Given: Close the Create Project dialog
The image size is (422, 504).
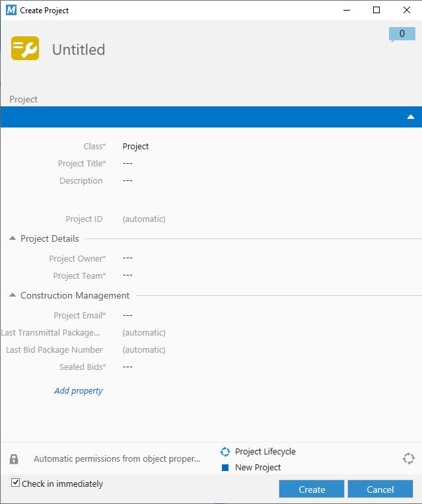Looking at the screenshot, I should pyautogui.click(x=407, y=11).
